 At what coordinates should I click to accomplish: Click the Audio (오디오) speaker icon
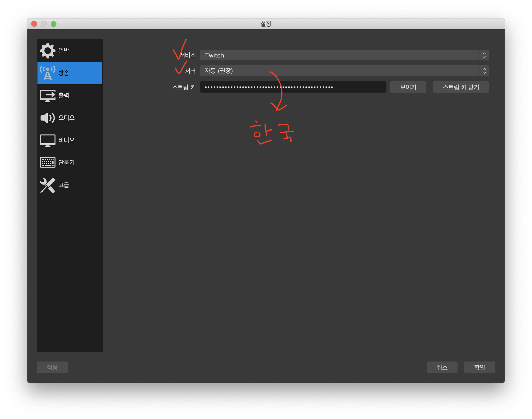coord(47,118)
